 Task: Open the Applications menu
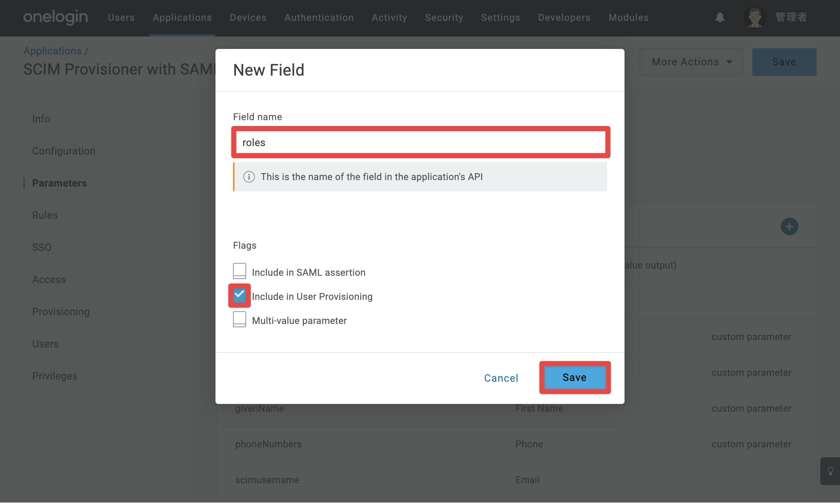[x=182, y=18]
